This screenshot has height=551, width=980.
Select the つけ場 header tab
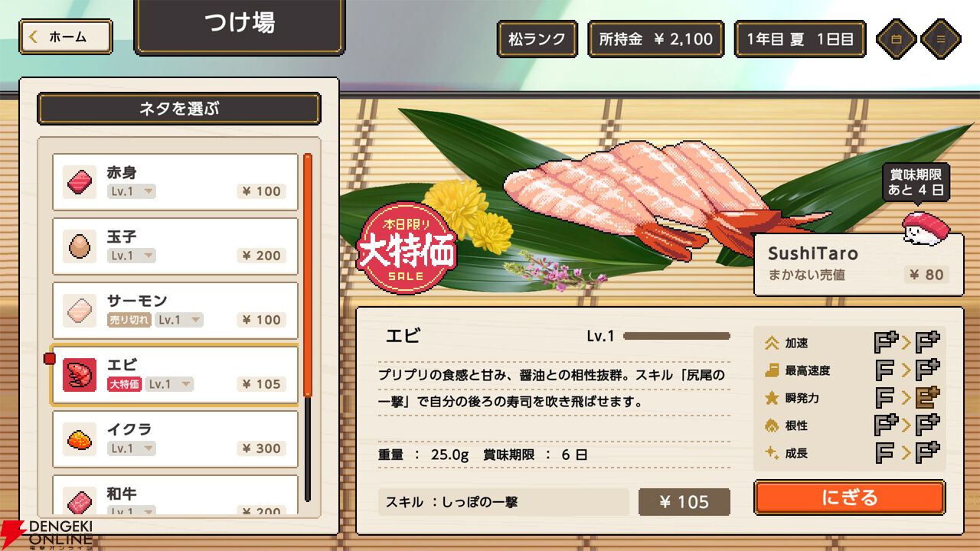pyautogui.click(x=240, y=24)
